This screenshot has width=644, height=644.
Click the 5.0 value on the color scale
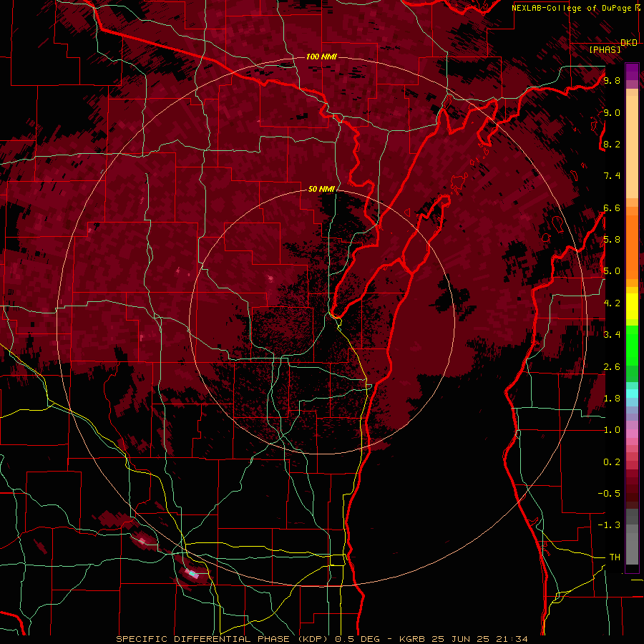612,271
